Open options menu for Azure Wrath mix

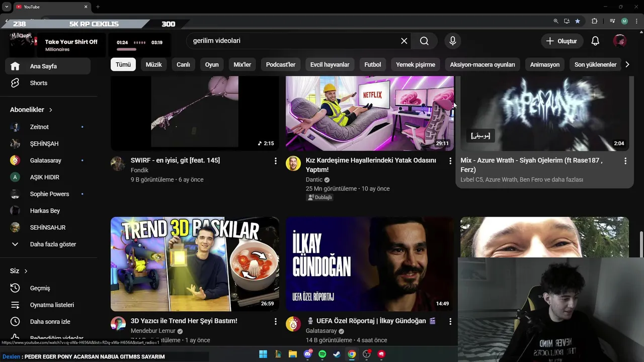(x=625, y=161)
